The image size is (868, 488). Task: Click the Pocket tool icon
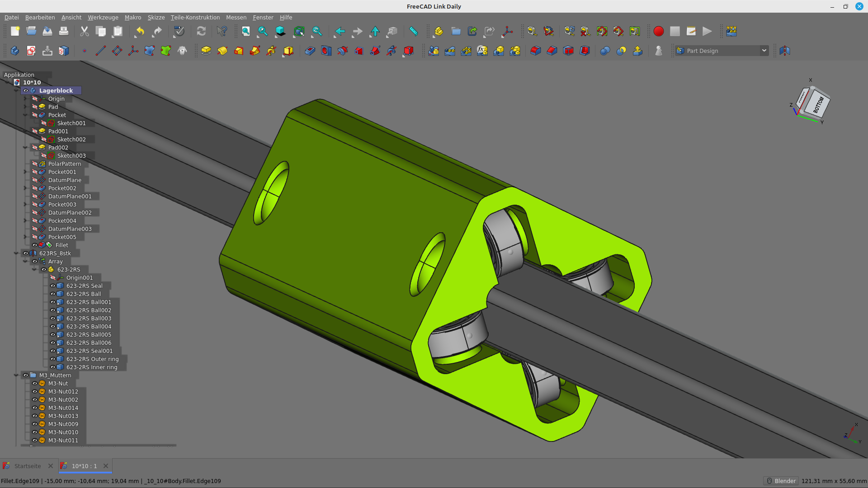point(310,51)
